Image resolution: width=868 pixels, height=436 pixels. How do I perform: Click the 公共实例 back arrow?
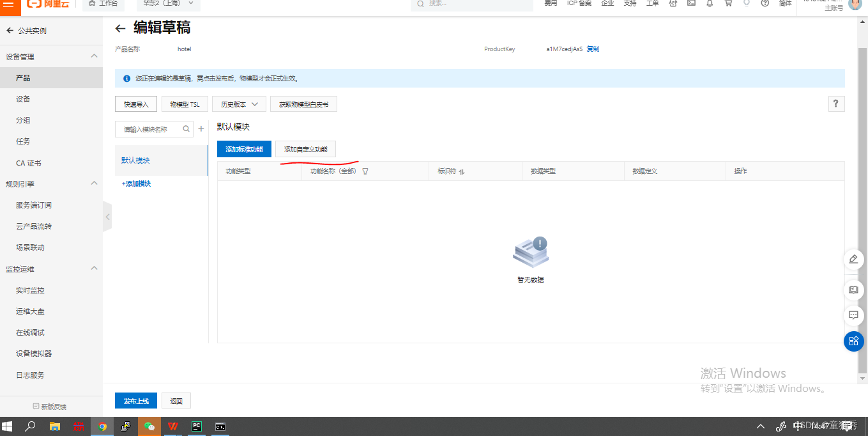click(10, 31)
